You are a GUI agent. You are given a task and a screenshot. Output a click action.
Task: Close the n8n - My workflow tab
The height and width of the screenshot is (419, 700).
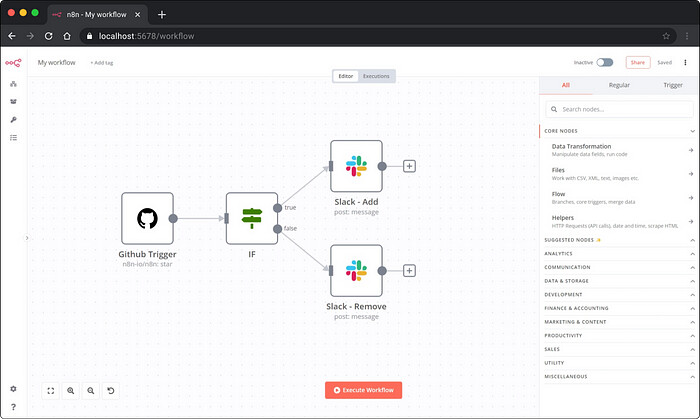pos(138,15)
